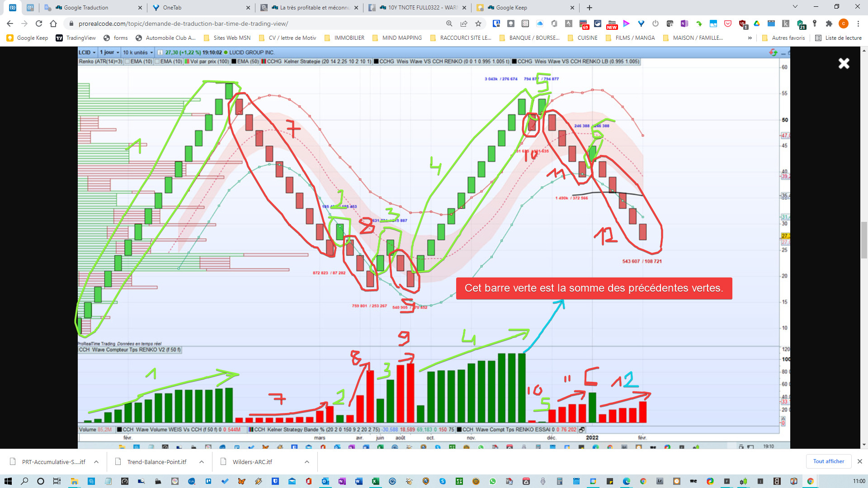Open the Google Drive extension icon
Viewport: 868px width, 488px height.
coord(757,23)
